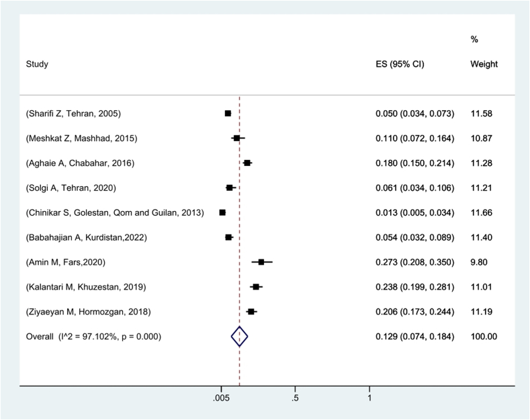
Task: Click the Sharifi Z study square marker
Action: click(x=228, y=114)
